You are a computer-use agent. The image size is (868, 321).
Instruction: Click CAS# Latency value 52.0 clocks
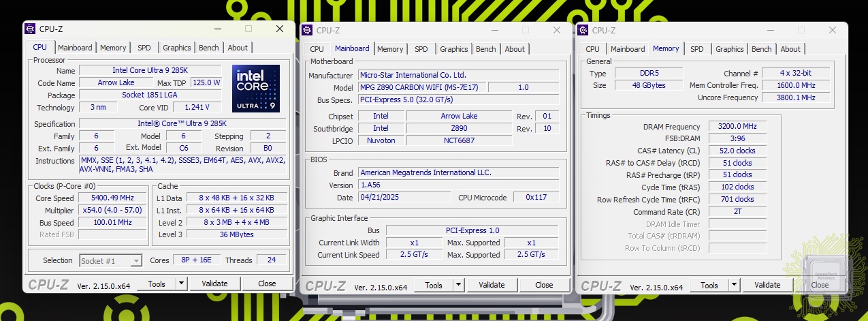(737, 151)
